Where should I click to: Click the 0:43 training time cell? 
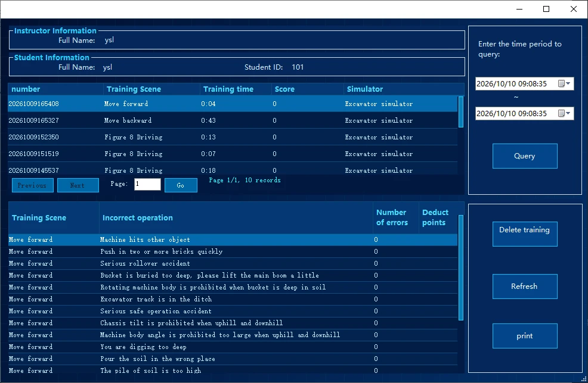(208, 120)
